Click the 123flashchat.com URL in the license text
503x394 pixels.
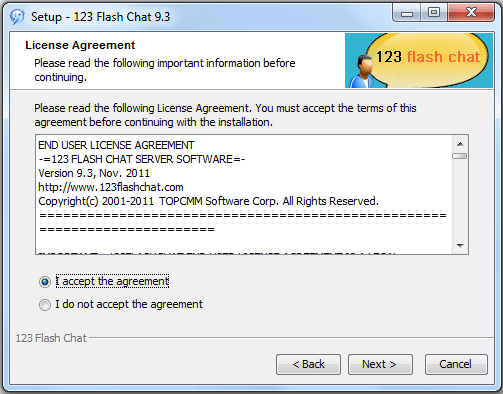pos(111,187)
